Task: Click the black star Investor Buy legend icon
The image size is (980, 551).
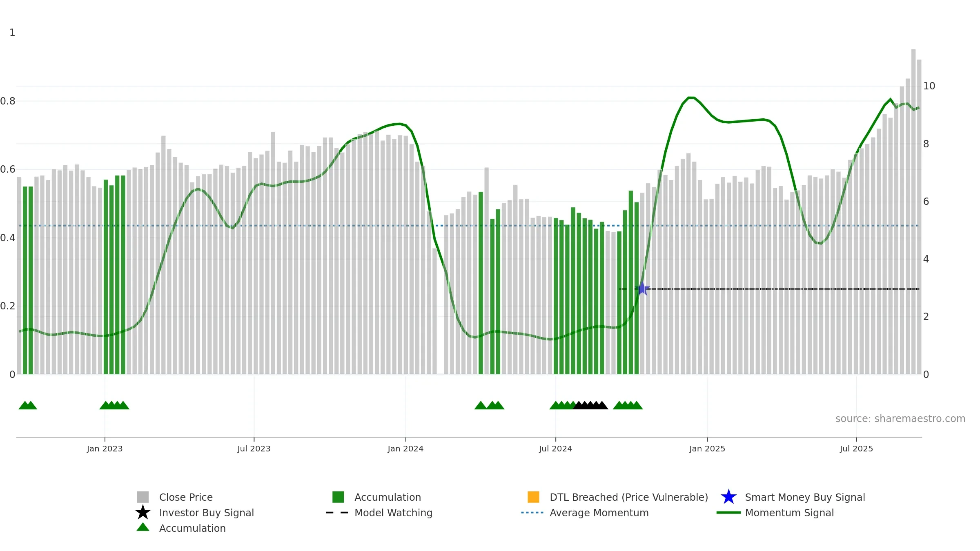Action: [143, 513]
